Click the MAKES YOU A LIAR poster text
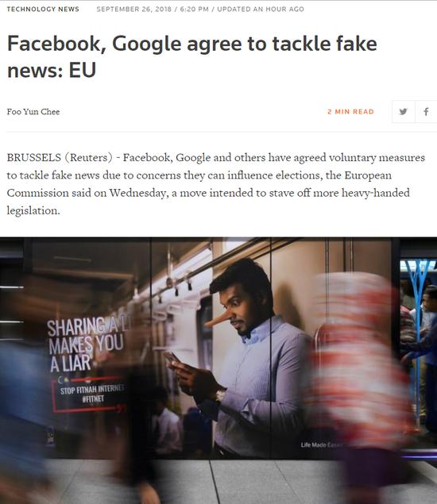The height and width of the screenshot is (504, 437). click(86, 352)
